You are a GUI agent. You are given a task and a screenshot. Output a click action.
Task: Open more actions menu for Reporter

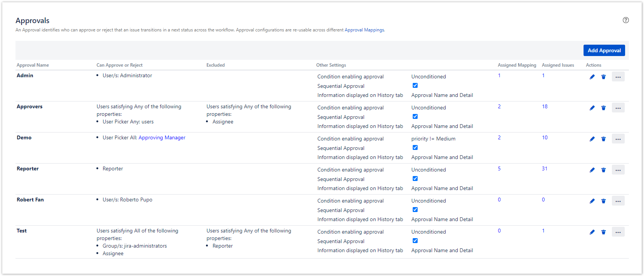click(x=618, y=170)
